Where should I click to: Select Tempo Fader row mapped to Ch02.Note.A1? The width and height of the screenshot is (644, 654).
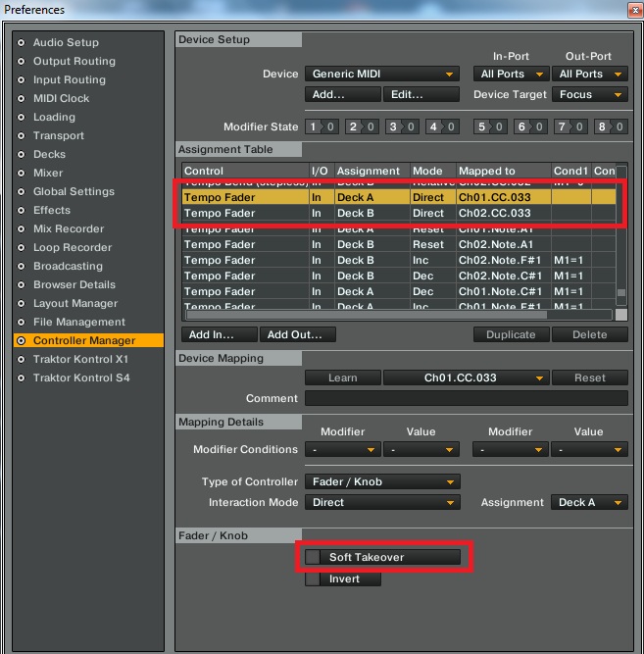399,244
